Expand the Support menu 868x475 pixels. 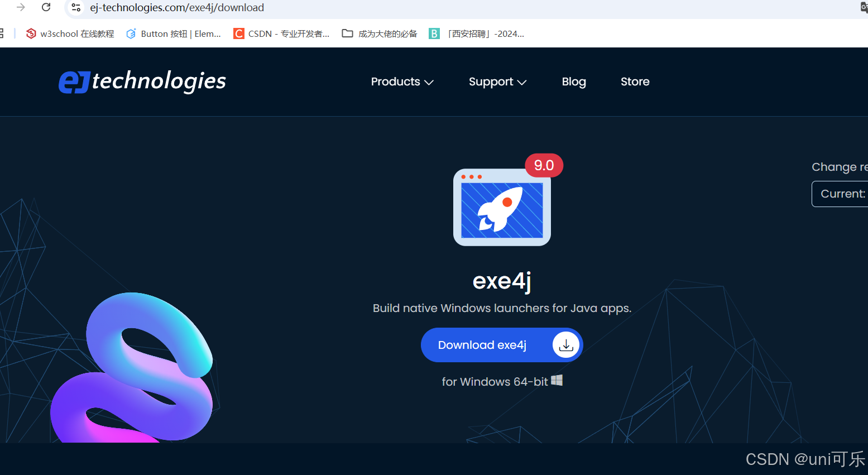(497, 81)
